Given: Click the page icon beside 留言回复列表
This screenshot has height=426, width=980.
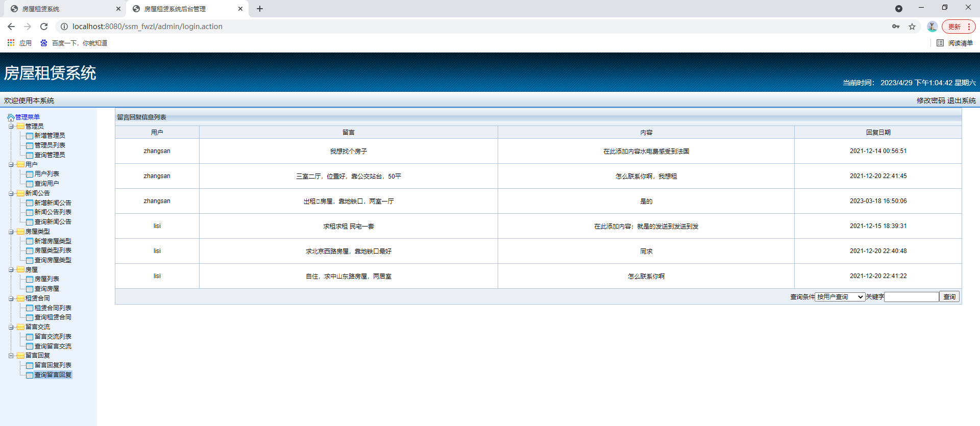Looking at the screenshot, I should tap(30, 365).
